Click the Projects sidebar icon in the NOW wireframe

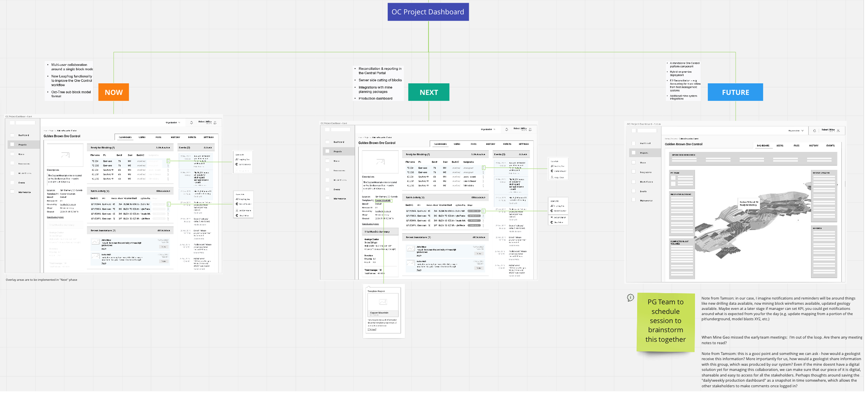(12, 145)
